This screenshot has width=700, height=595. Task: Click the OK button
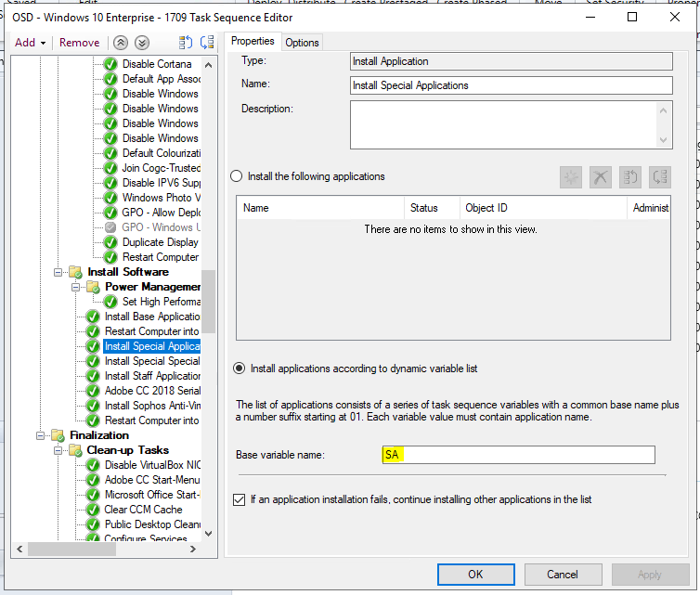[x=476, y=575]
